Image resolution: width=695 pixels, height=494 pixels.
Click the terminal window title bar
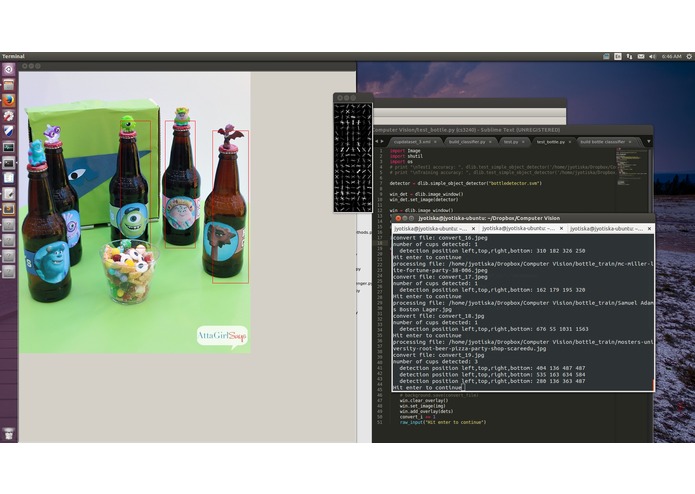523,218
